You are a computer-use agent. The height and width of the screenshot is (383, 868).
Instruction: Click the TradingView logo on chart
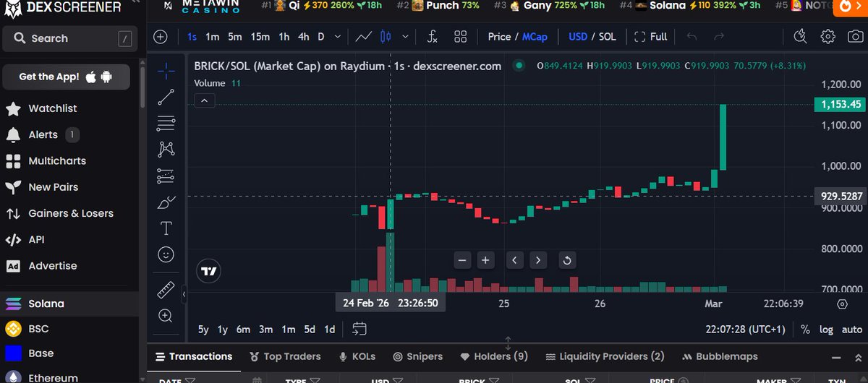tap(209, 271)
